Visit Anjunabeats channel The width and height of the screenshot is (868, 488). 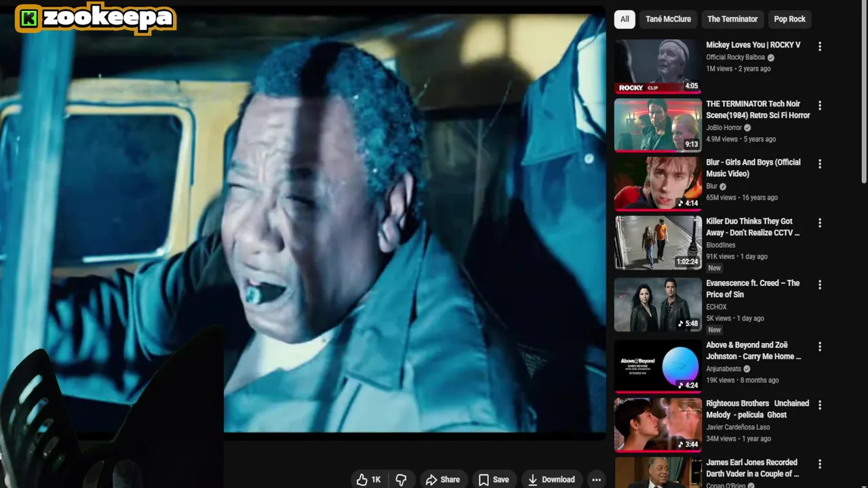point(724,369)
